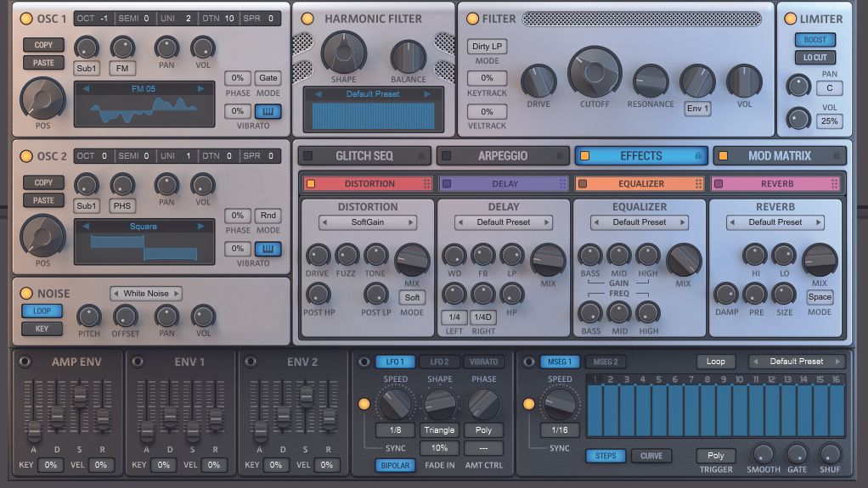Click the limiter BOOST button
868x488 pixels.
[x=814, y=40]
